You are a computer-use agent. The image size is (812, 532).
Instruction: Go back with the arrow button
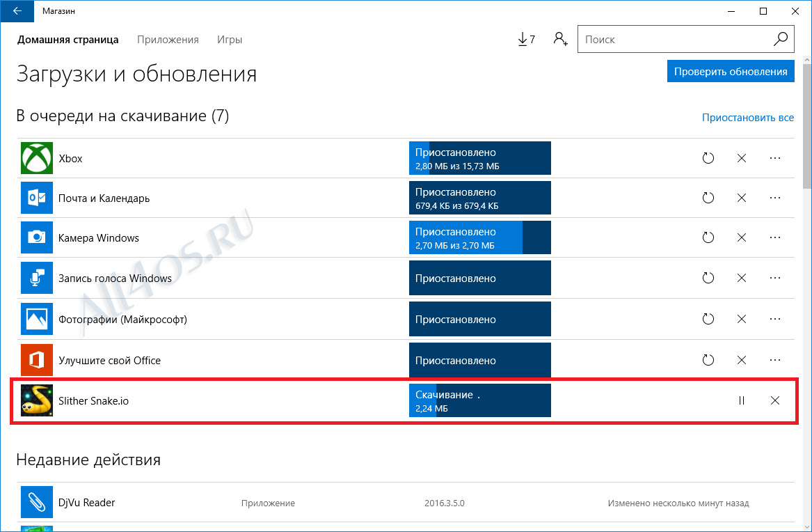point(17,11)
